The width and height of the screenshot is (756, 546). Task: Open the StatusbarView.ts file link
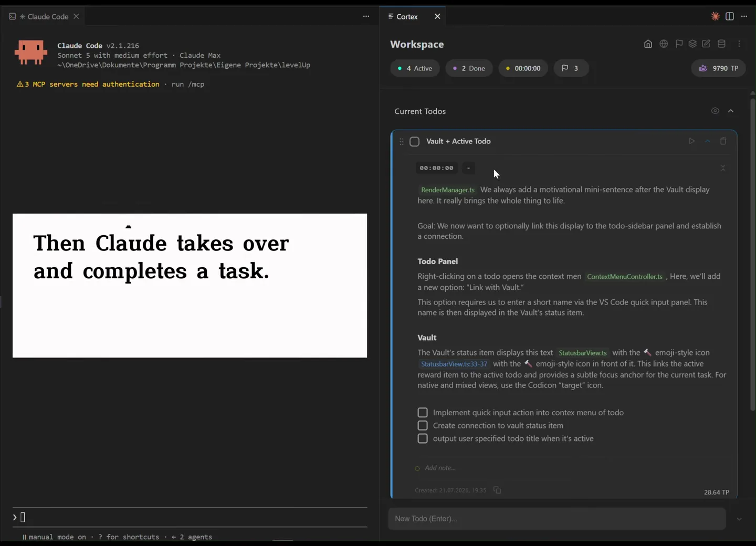click(583, 353)
